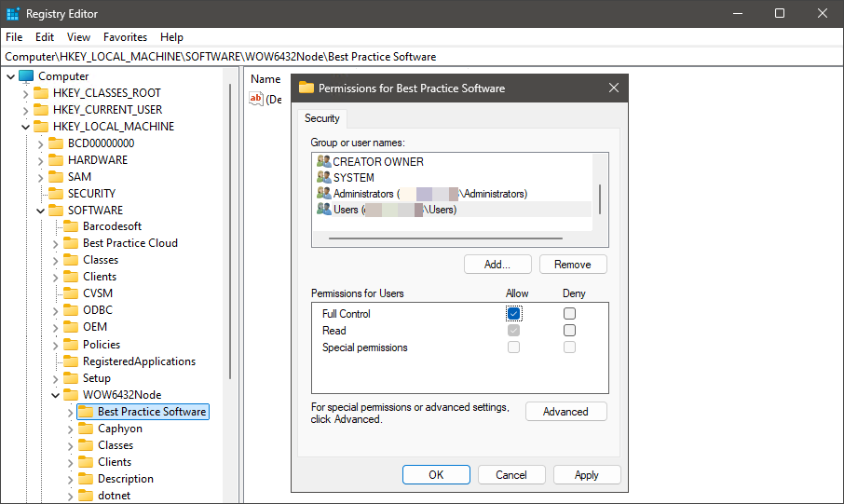
Task: Click Cancel in the Permissions dialog
Action: (511, 475)
